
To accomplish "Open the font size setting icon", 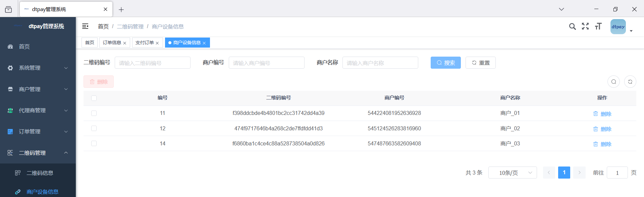I will (598, 26).
